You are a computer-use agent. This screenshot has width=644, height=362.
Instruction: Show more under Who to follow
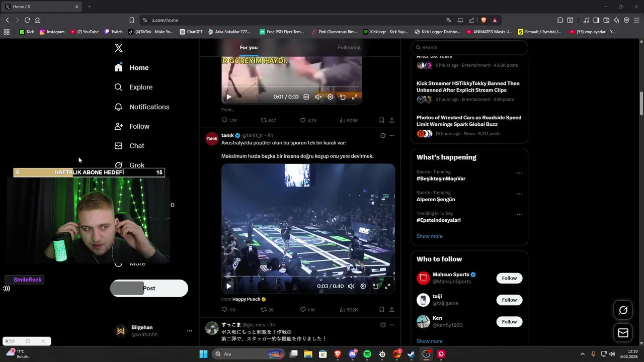tap(430, 341)
